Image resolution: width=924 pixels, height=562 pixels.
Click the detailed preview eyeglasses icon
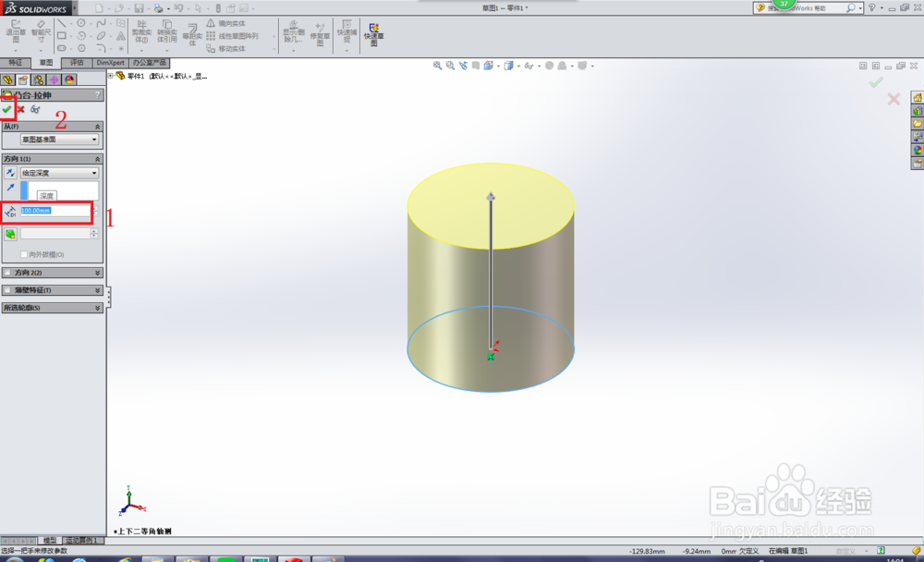click(35, 109)
